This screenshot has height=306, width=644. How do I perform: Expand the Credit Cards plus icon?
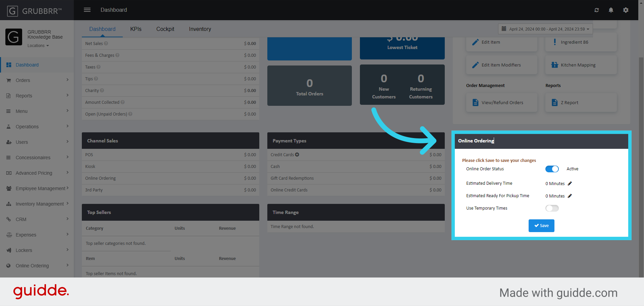297,155
